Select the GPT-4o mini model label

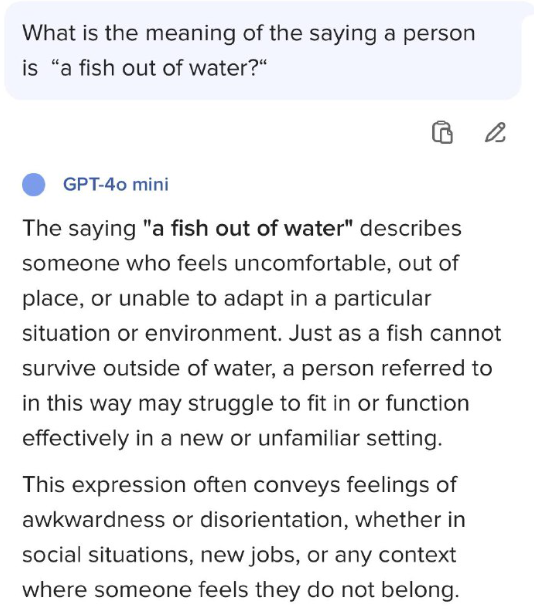click(116, 184)
